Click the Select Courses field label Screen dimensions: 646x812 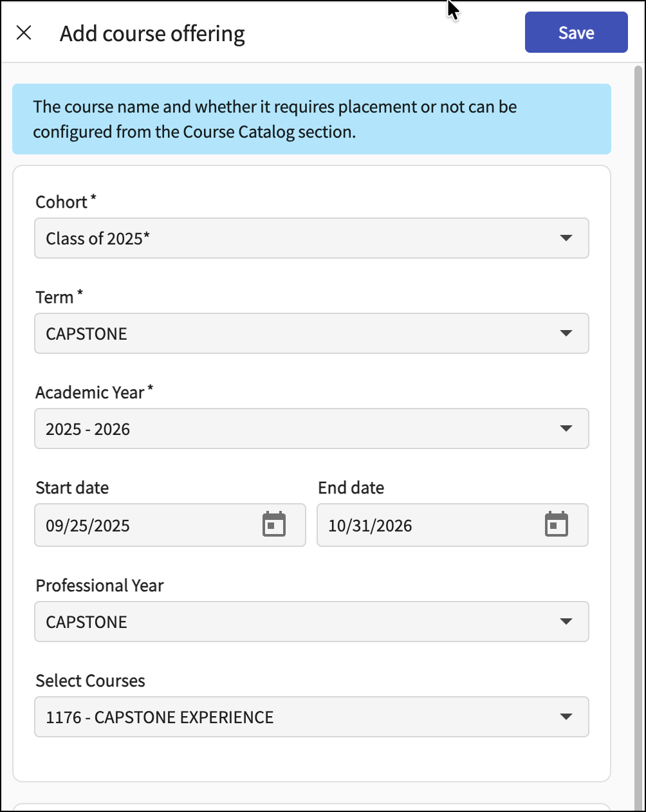[91, 681]
